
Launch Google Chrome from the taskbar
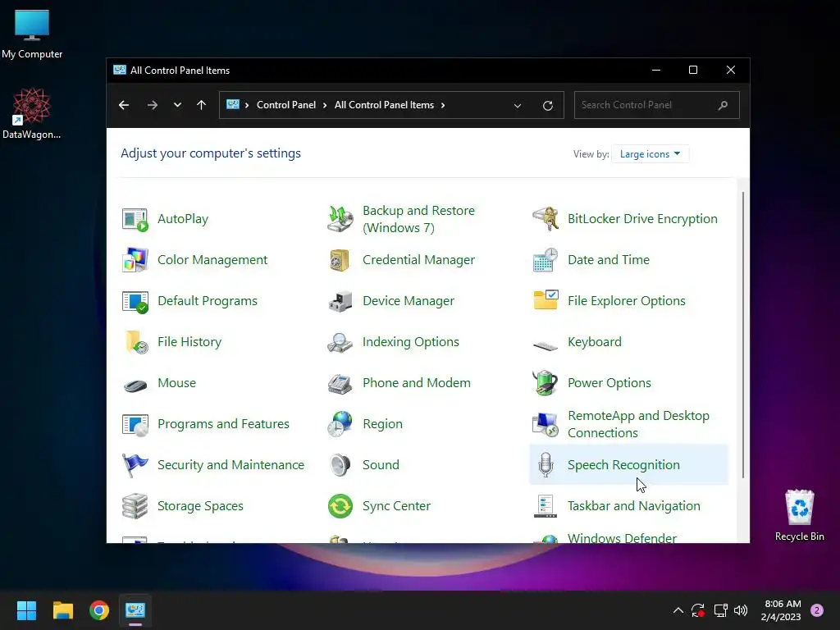99,610
